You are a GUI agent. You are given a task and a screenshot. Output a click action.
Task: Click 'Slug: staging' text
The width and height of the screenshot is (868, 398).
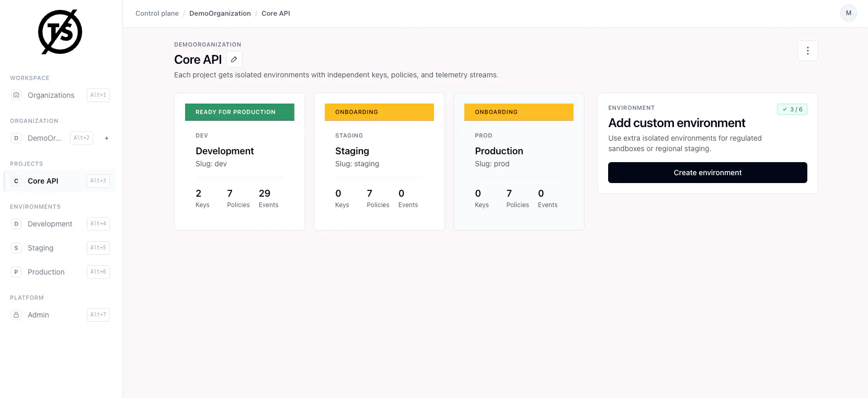pyautogui.click(x=357, y=164)
